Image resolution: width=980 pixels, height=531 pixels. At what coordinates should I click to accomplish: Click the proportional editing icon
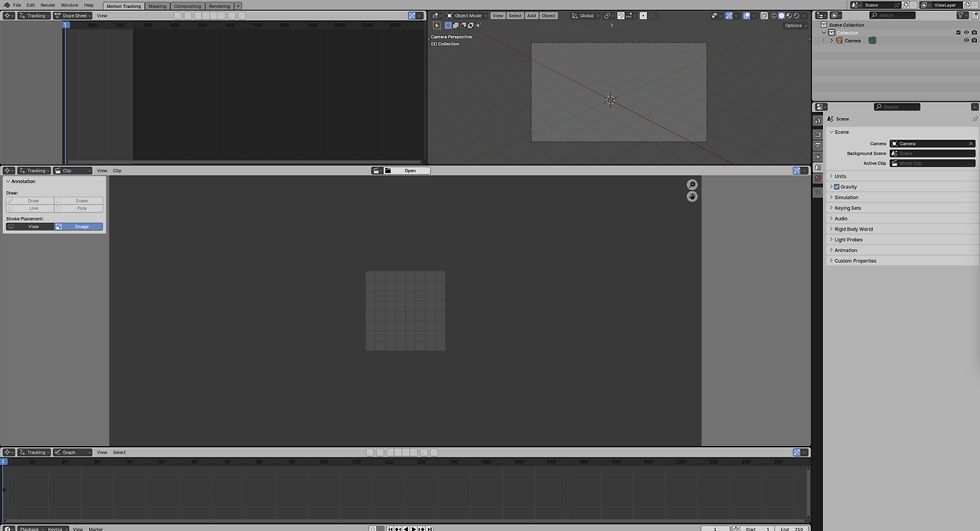[x=643, y=15]
